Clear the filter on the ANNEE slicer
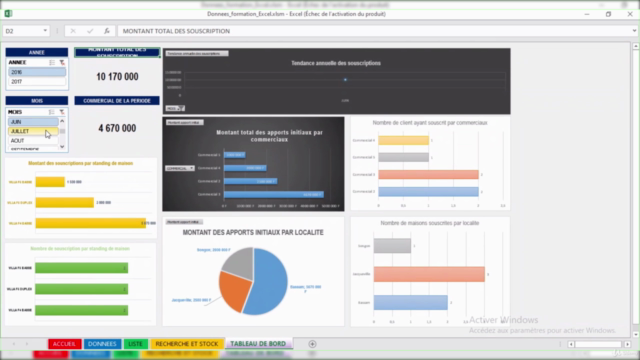The width and height of the screenshot is (640, 360). 62,62
